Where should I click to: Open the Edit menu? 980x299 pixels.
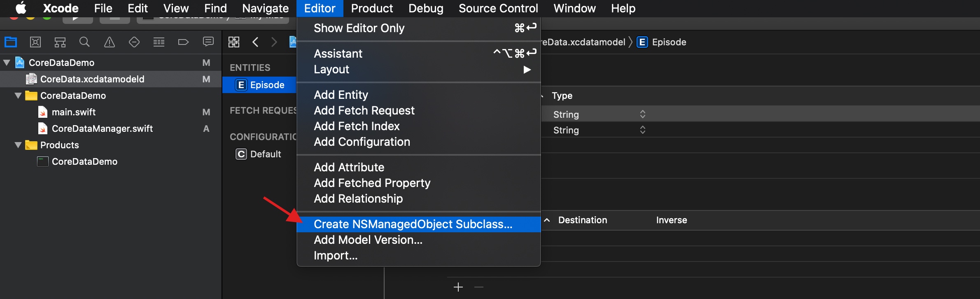coord(138,8)
